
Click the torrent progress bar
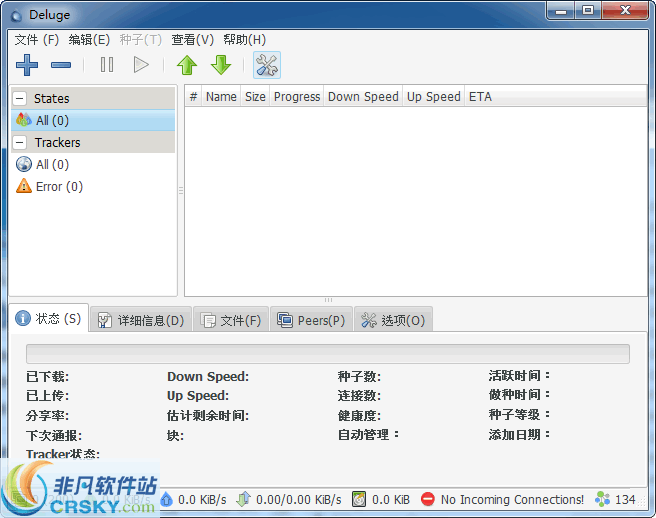[x=328, y=354]
